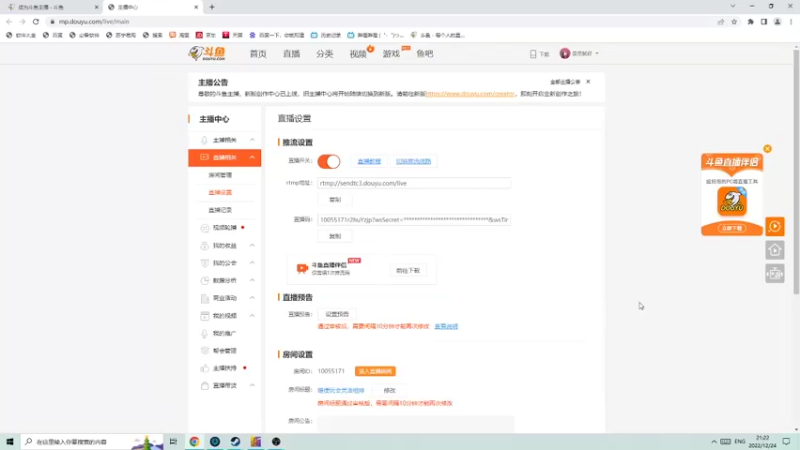Image resolution: width=800 pixels, height=450 pixels.
Task: Open the blue explanation link under 直播预告
Action: click(446, 327)
